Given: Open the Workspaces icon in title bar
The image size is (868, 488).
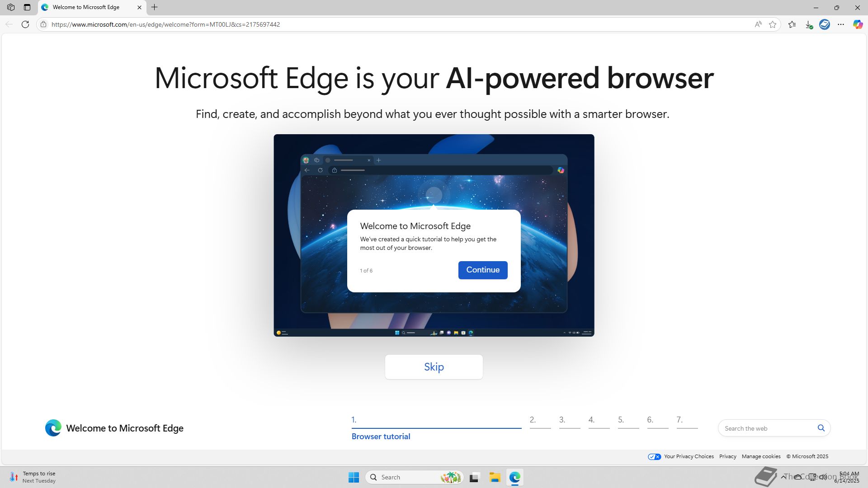Looking at the screenshot, I should click(x=11, y=7).
